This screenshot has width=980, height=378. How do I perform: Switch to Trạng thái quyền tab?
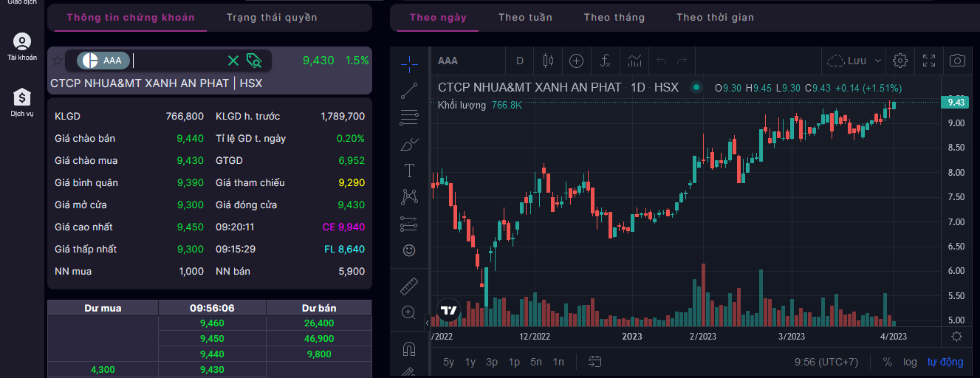(x=272, y=17)
